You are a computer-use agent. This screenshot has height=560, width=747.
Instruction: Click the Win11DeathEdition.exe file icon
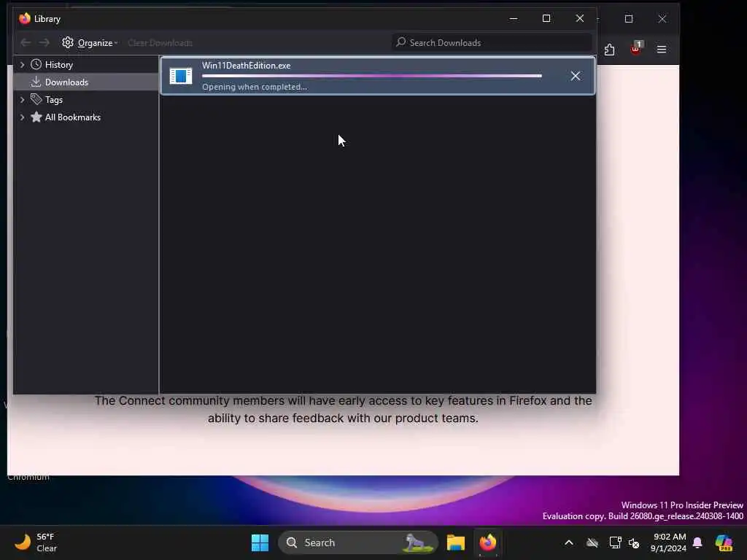point(181,76)
